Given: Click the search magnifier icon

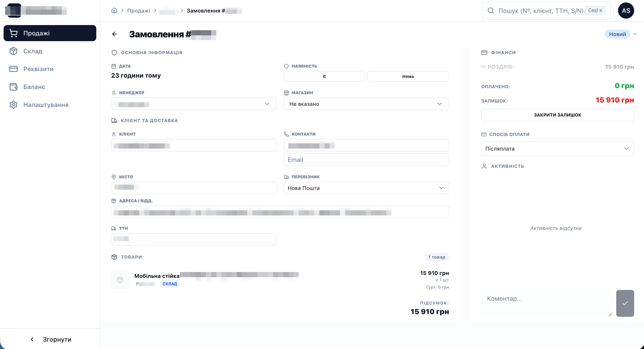Looking at the screenshot, I should (x=491, y=11).
